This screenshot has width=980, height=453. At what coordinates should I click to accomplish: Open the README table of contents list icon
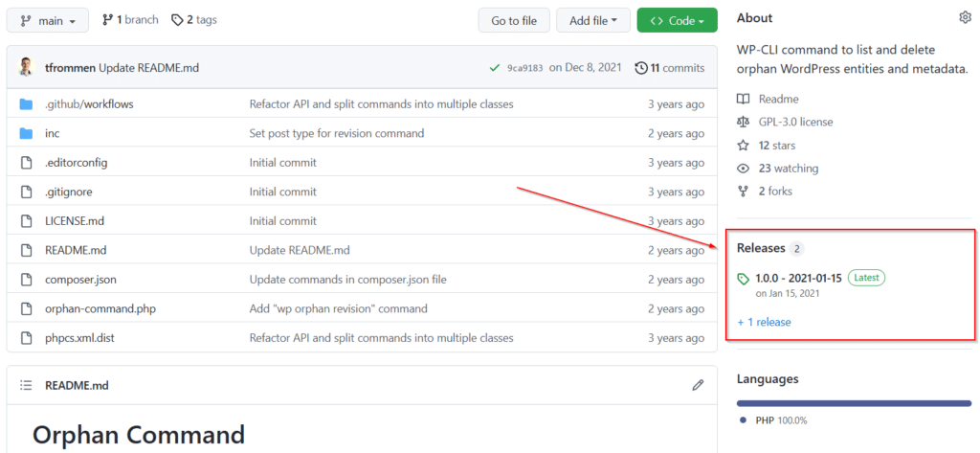pos(26,385)
